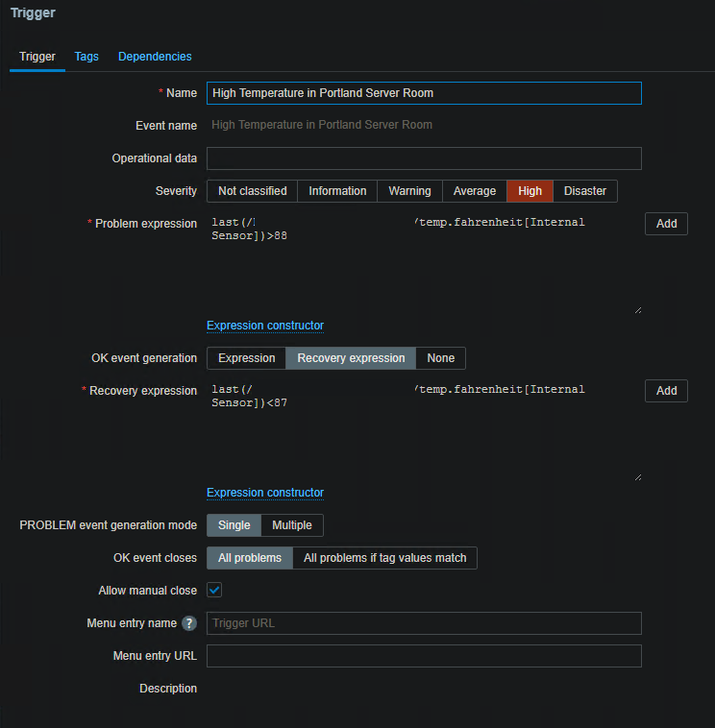Select All problems if tag values match
The width and height of the screenshot is (715, 728).
tap(384, 558)
